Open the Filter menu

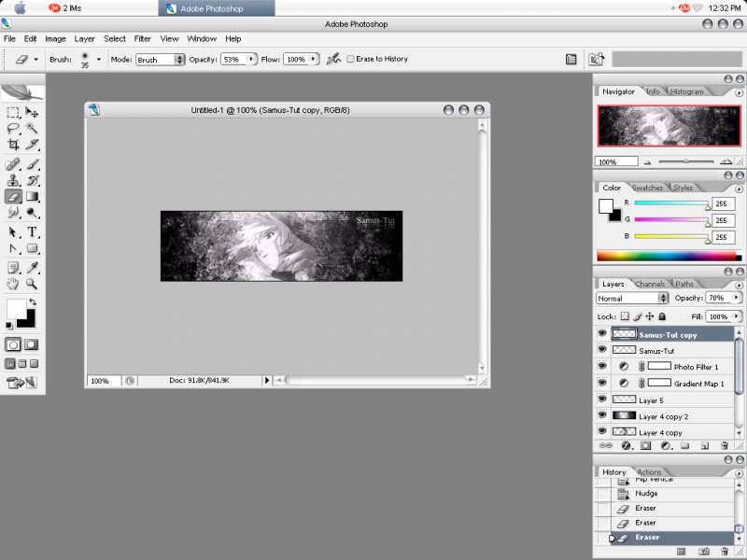(x=143, y=39)
